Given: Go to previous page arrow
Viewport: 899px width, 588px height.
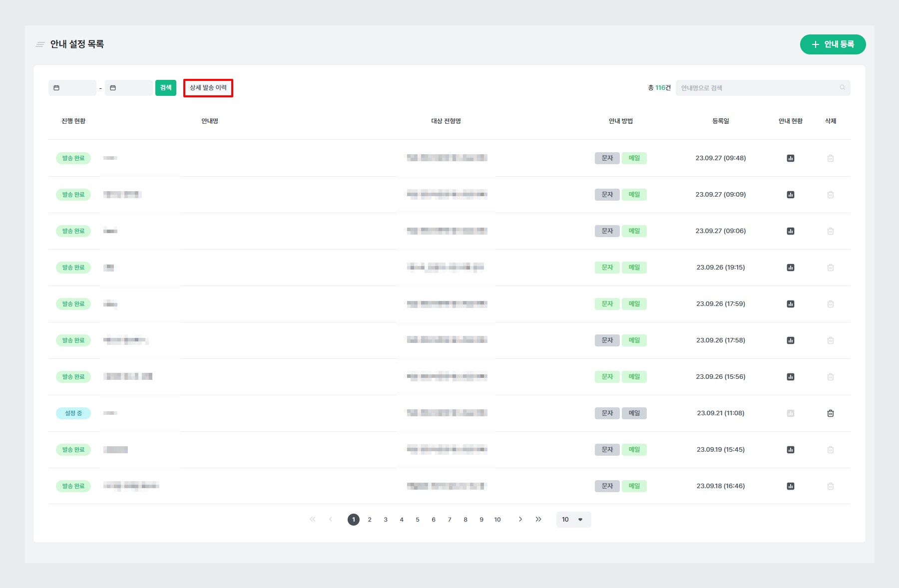Looking at the screenshot, I should tap(331, 519).
